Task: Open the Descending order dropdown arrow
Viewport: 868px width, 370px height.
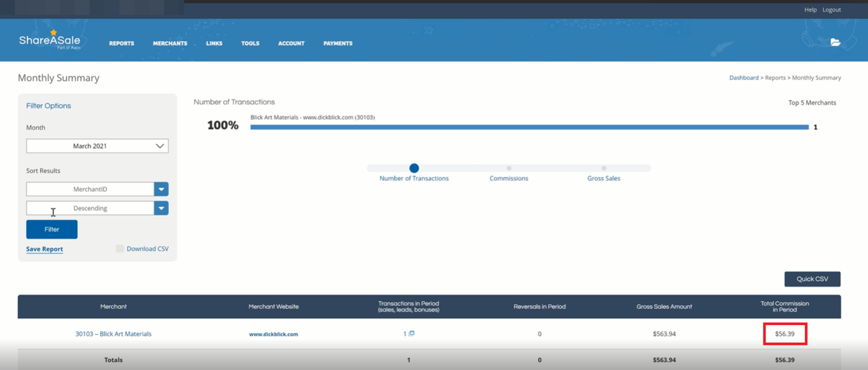Action: [161, 208]
